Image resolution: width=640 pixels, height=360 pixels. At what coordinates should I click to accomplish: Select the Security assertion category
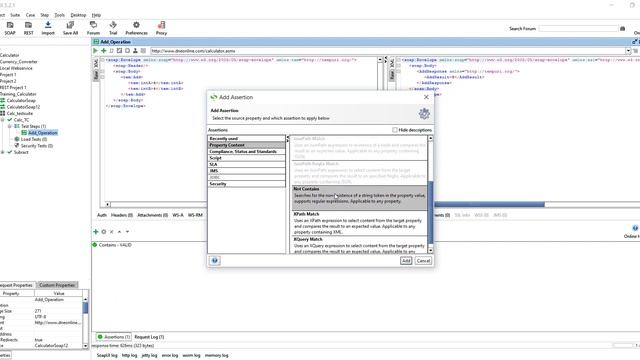click(x=247, y=184)
